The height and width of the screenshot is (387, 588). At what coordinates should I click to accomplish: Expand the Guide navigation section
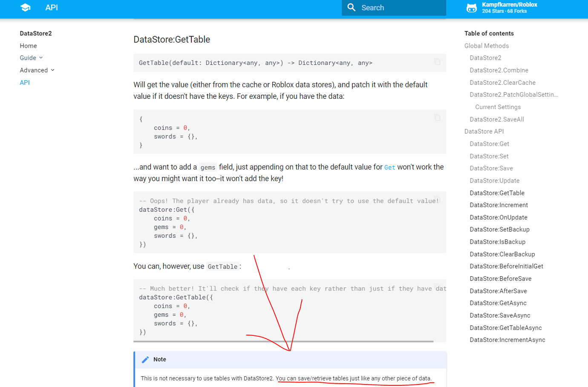(32, 58)
